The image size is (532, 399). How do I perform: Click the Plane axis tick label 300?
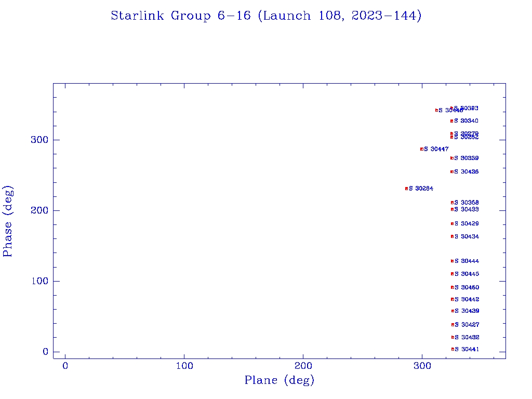[422, 366]
